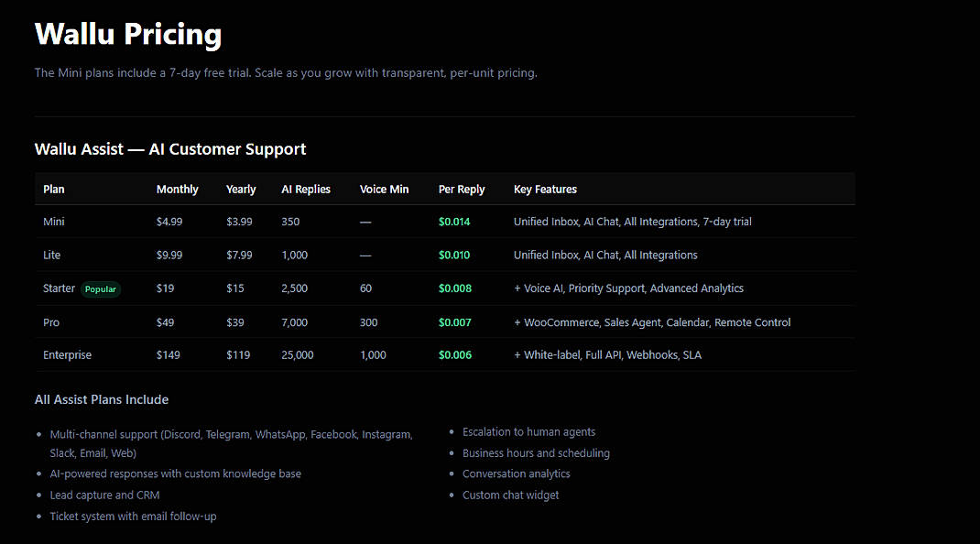Select '+ WooCommerce, Sales Agent' features text
The image size is (980, 544).
coord(652,322)
